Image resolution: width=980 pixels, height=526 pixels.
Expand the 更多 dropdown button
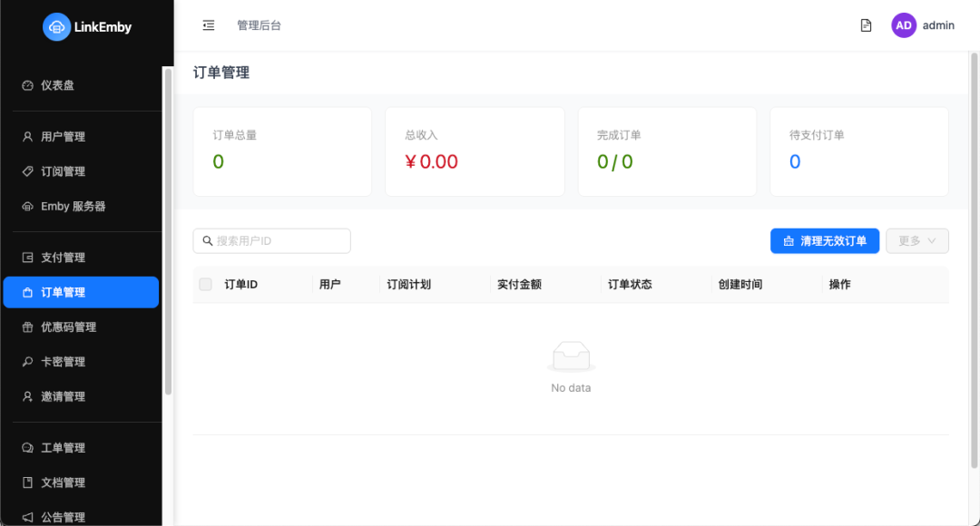pyautogui.click(x=917, y=240)
